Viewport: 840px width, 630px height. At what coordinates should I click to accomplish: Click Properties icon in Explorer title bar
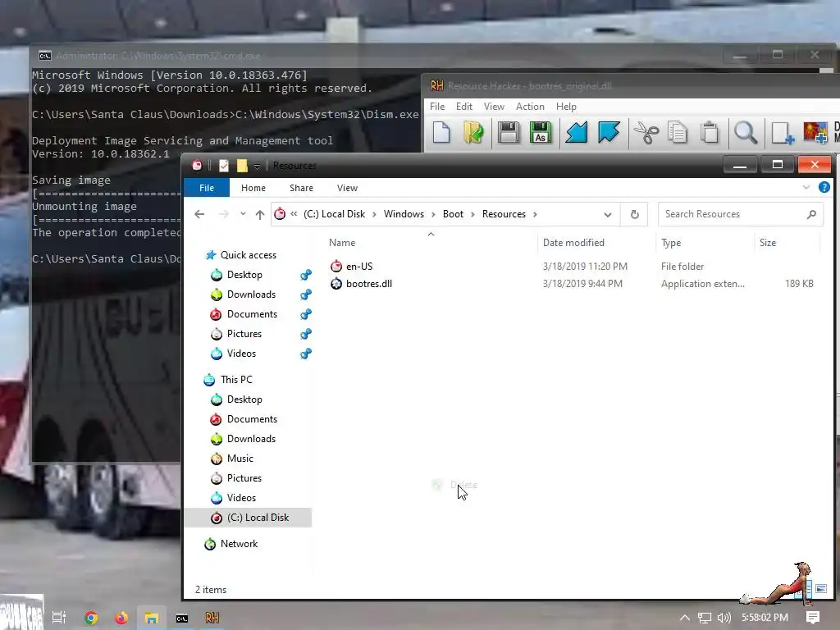click(x=223, y=166)
